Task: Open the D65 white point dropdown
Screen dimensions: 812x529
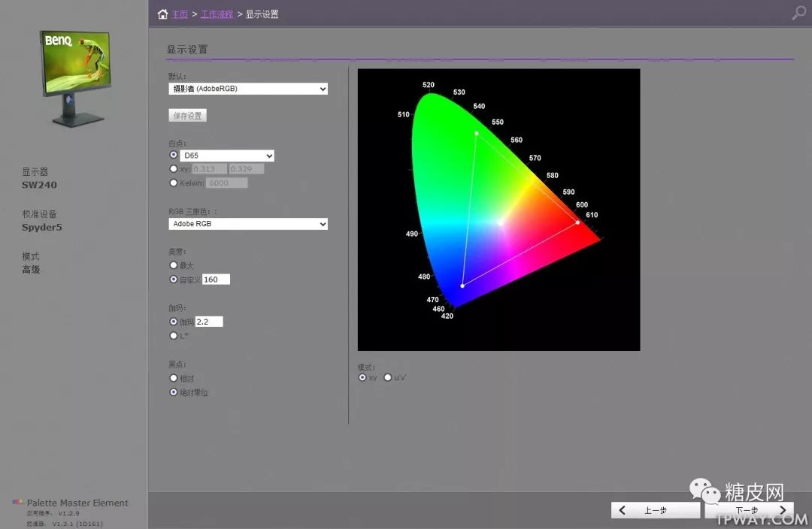Action: pyautogui.click(x=227, y=156)
